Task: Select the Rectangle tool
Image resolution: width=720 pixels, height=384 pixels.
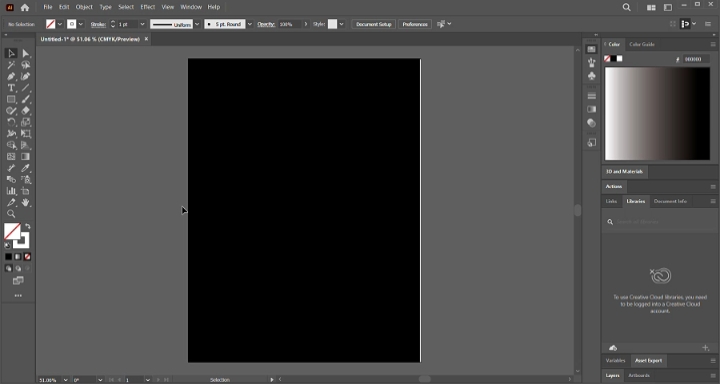Action: (11, 99)
